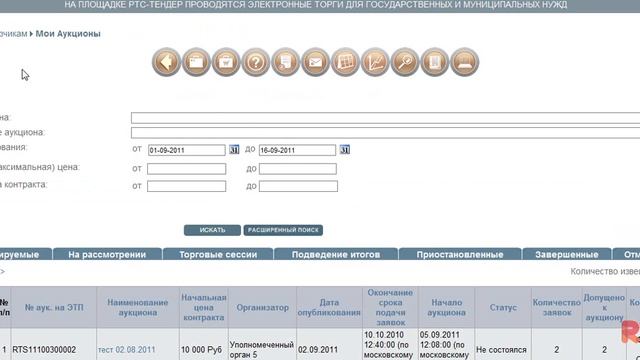Focus the contract 'от' input field
Image resolution: width=640 pixels, height=360 pixels.
pos(187,187)
